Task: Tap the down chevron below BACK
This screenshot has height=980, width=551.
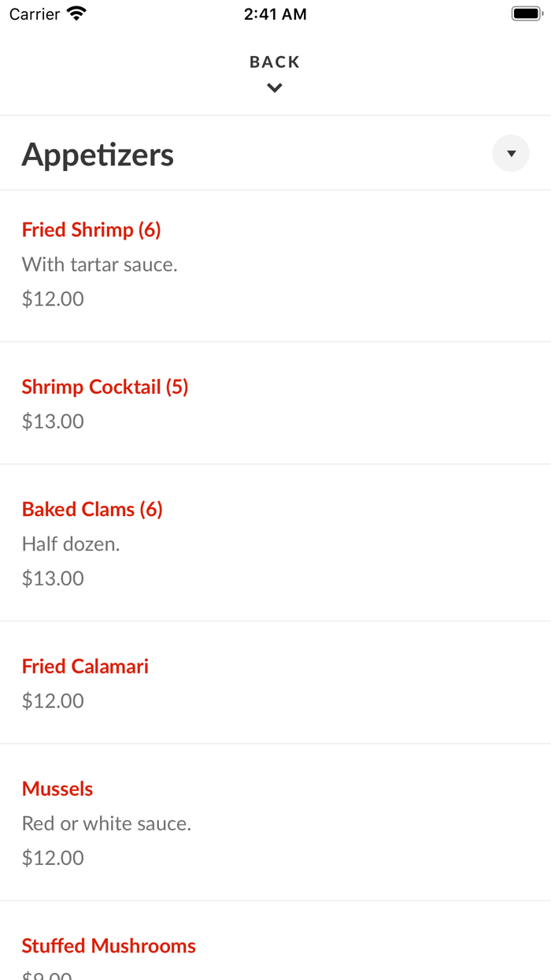Action: [x=275, y=88]
